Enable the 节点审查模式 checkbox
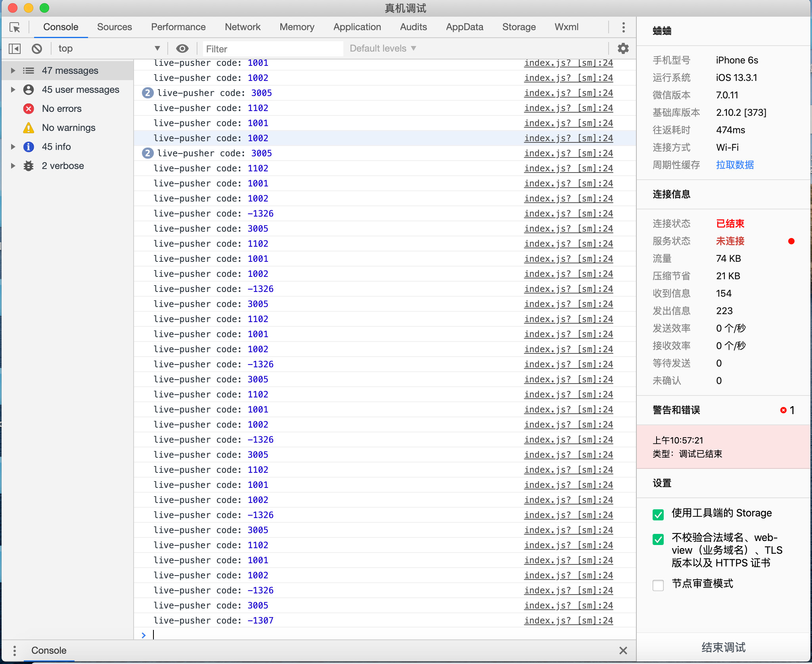812x664 pixels. coord(658,585)
